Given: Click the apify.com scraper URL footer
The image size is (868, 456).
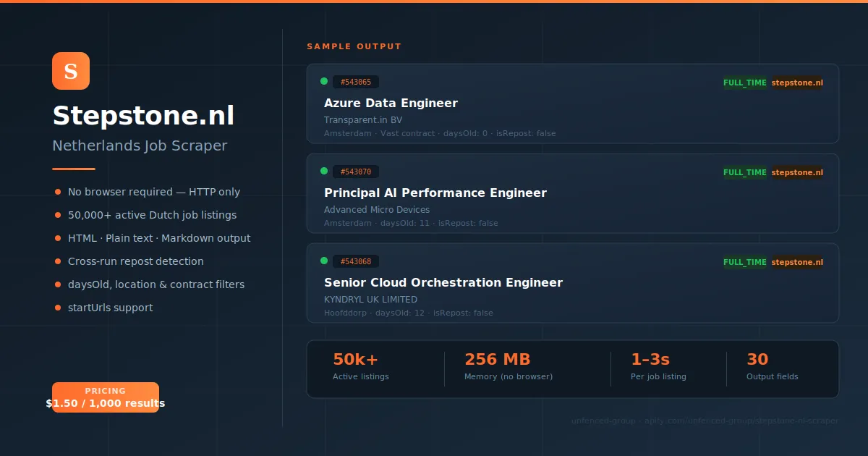Looking at the screenshot, I should click(705, 421).
